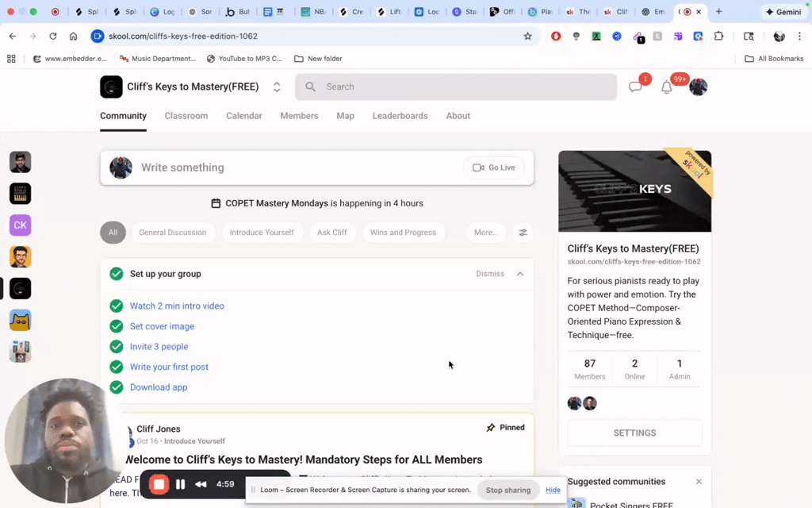The height and width of the screenshot is (508, 812).
Task: Open the notifications bell icon
Action: (666, 87)
